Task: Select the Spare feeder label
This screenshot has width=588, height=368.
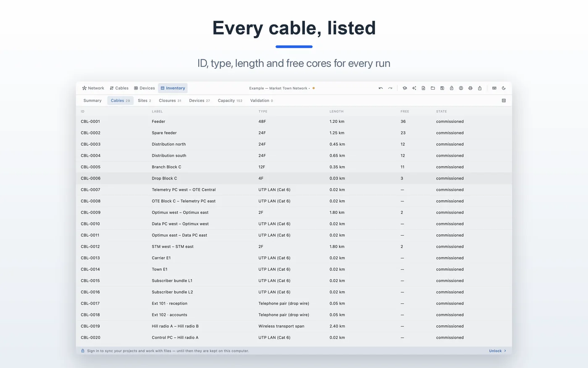Action: 164,133
